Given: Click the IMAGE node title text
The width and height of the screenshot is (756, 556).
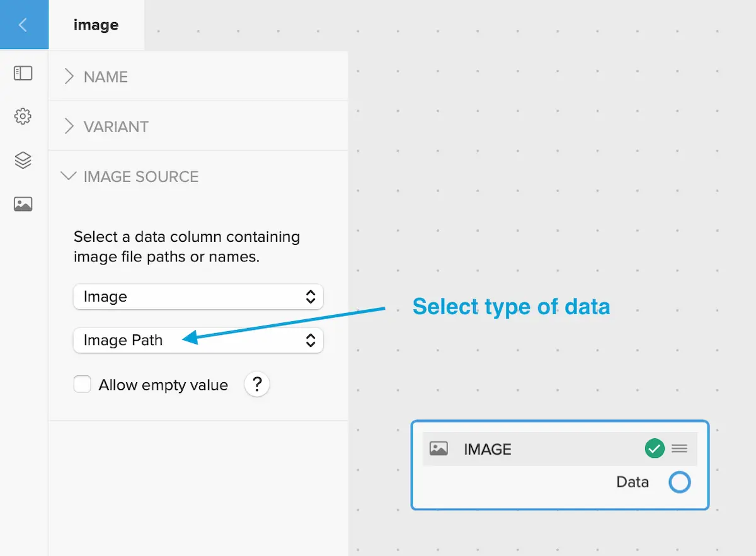Looking at the screenshot, I should tap(488, 450).
